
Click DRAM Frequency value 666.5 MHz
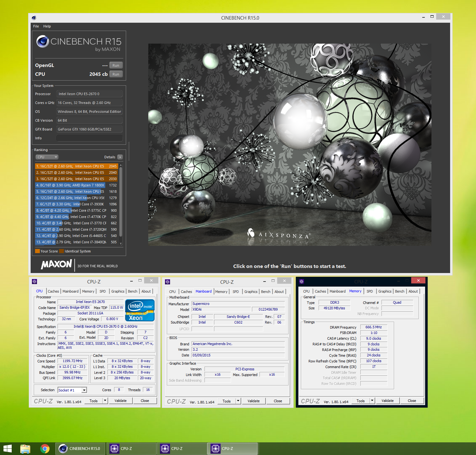374,327
